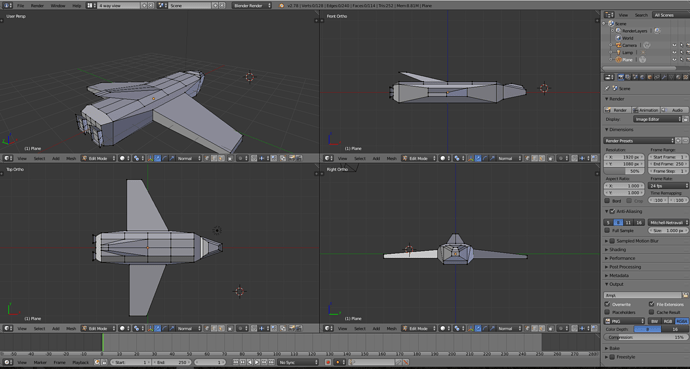Screen dimensions: 690x369
Task: Open the Render menu in top bar
Action: click(37, 6)
